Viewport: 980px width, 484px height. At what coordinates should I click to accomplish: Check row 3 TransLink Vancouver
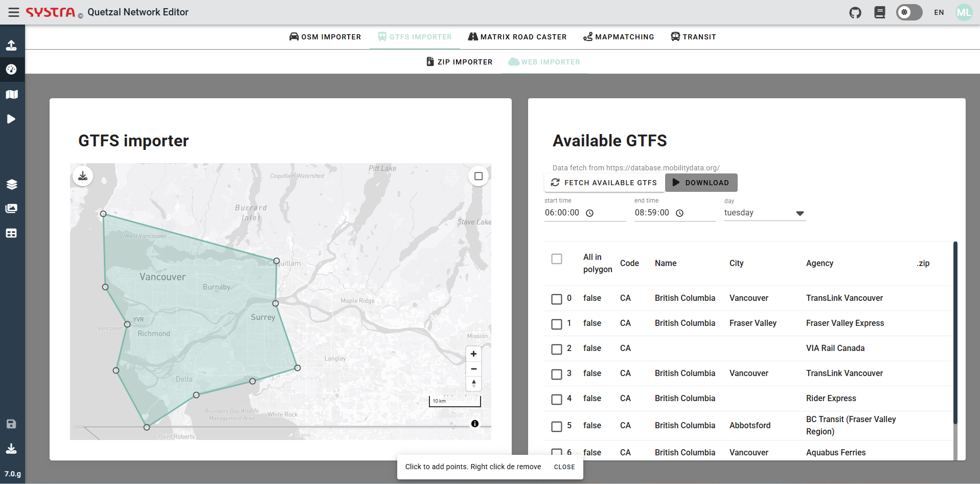point(557,375)
